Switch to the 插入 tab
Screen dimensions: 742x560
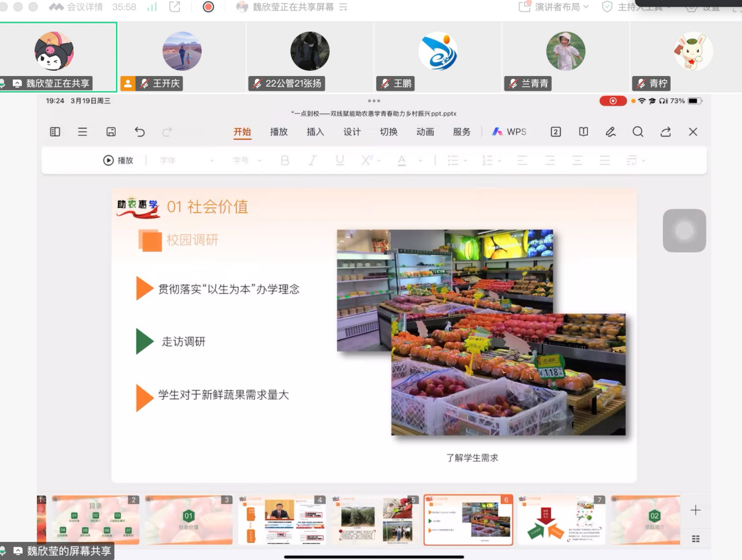[x=315, y=132]
